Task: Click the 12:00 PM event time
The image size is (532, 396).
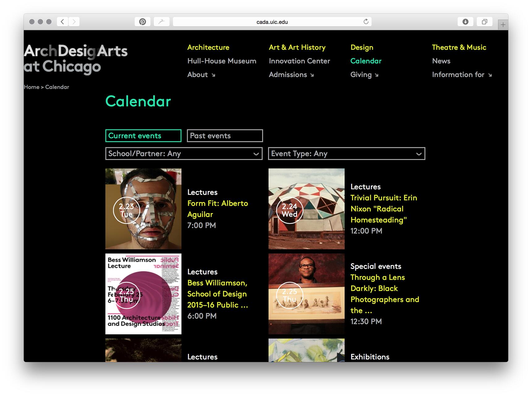Action: 366,231
